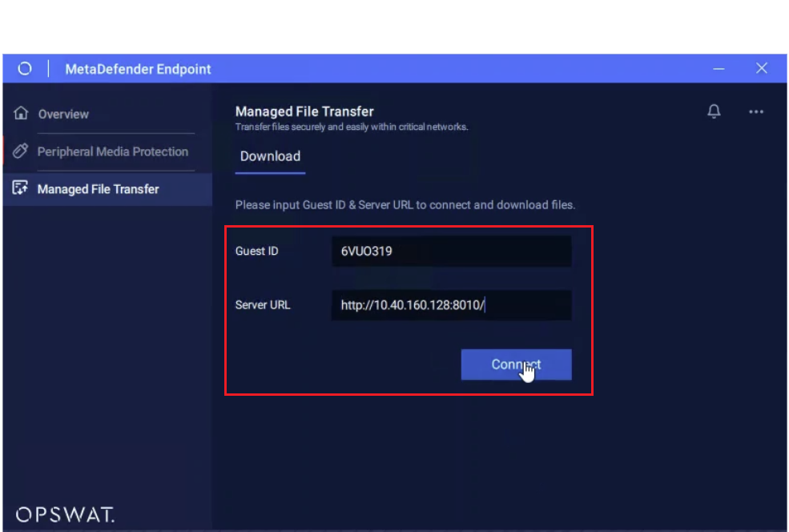Click the Overview home icon
The width and height of the screenshot is (789, 532).
pos(21,113)
